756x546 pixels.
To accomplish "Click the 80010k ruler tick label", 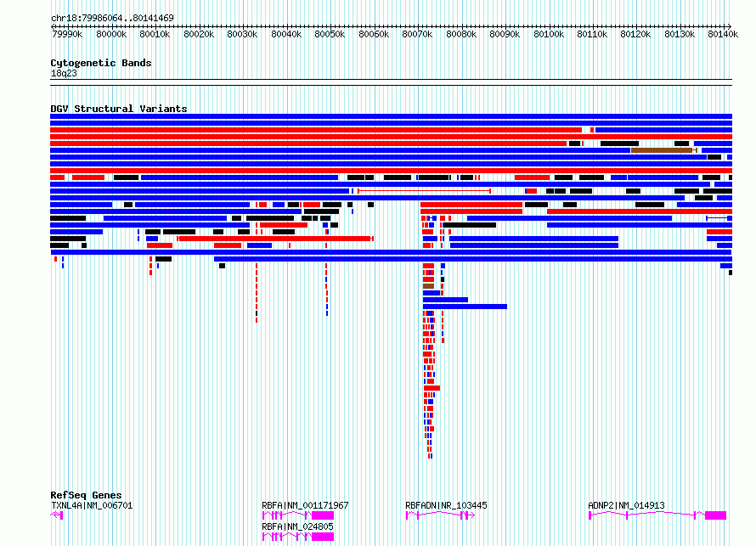I will 155,34.
